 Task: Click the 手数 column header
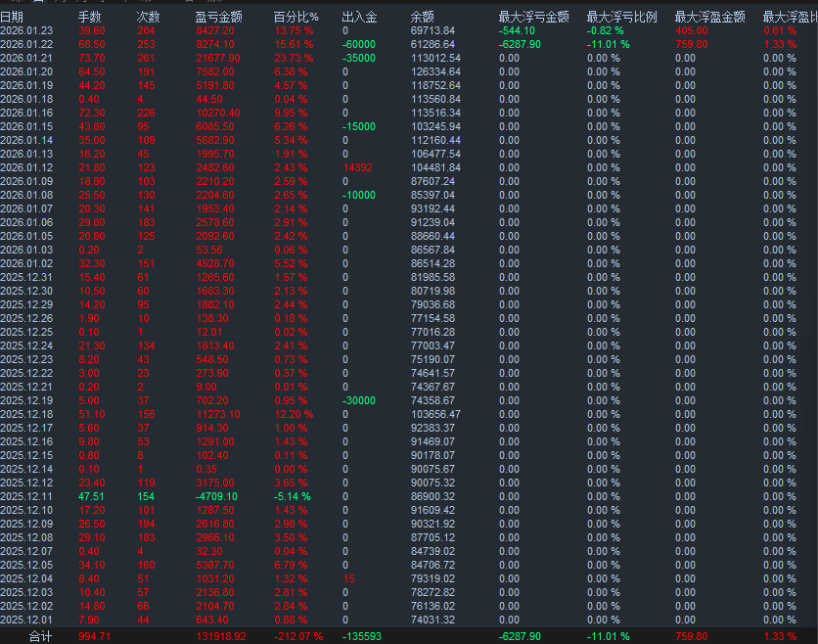click(x=88, y=16)
